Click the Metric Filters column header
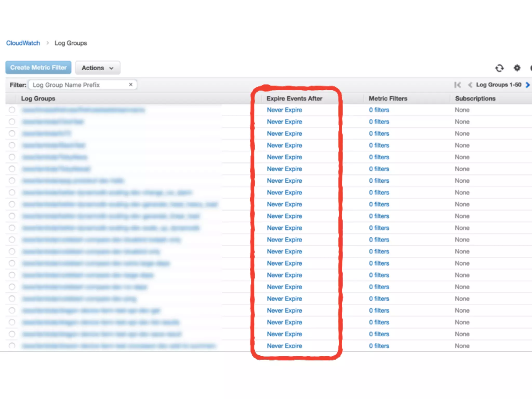Image resolution: width=532 pixels, height=399 pixels. 388,98
